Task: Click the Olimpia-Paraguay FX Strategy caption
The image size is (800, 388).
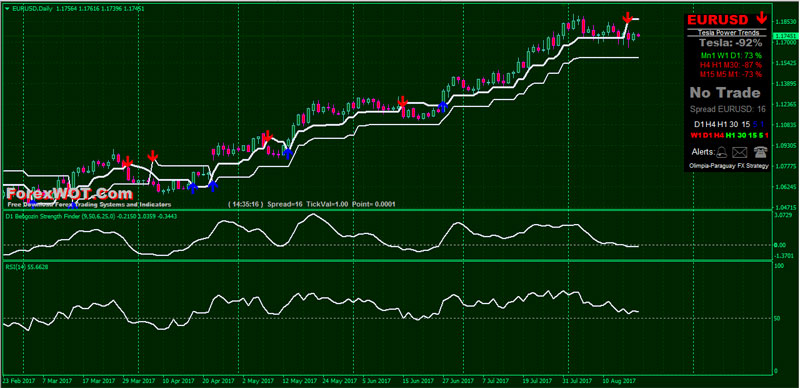Action: pos(729,166)
